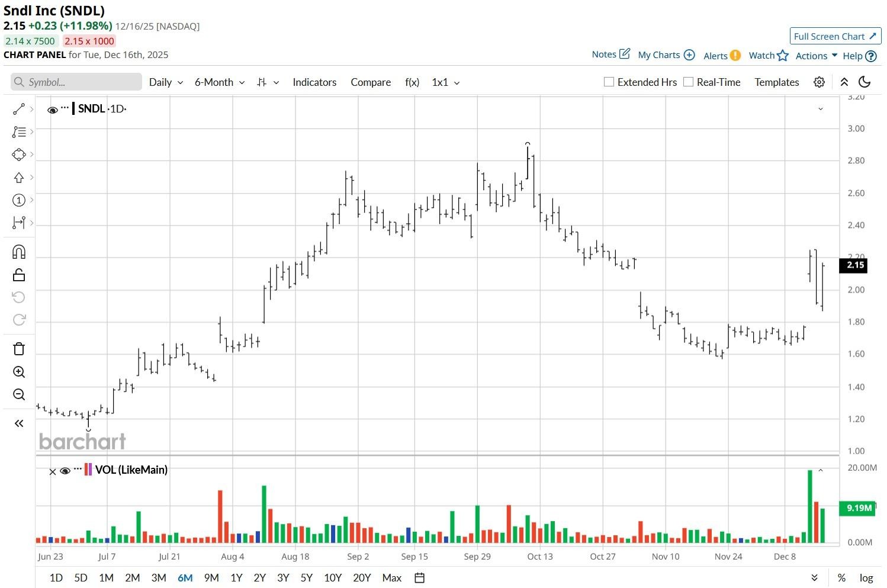Screen dimensions: 887x588
Task: Open the custom date range calendar
Action: click(x=419, y=578)
